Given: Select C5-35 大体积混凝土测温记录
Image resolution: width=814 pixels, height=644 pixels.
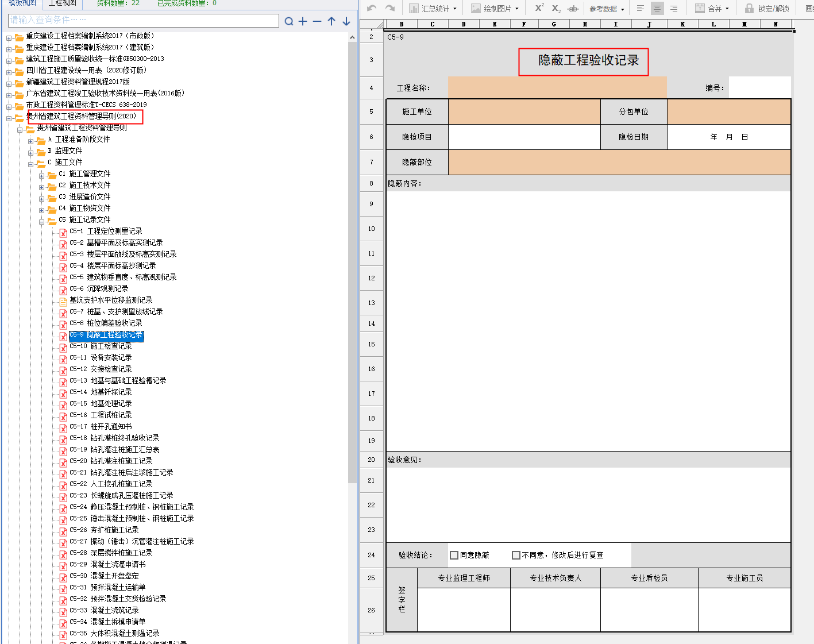Looking at the screenshot, I should coord(114,634).
